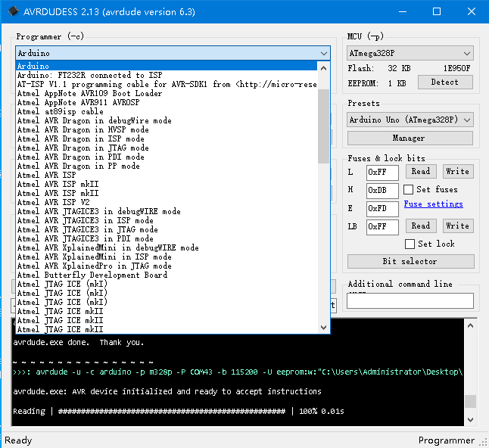Click the signature value '1E950F'
The image size is (489, 448).
coord(457,68)
